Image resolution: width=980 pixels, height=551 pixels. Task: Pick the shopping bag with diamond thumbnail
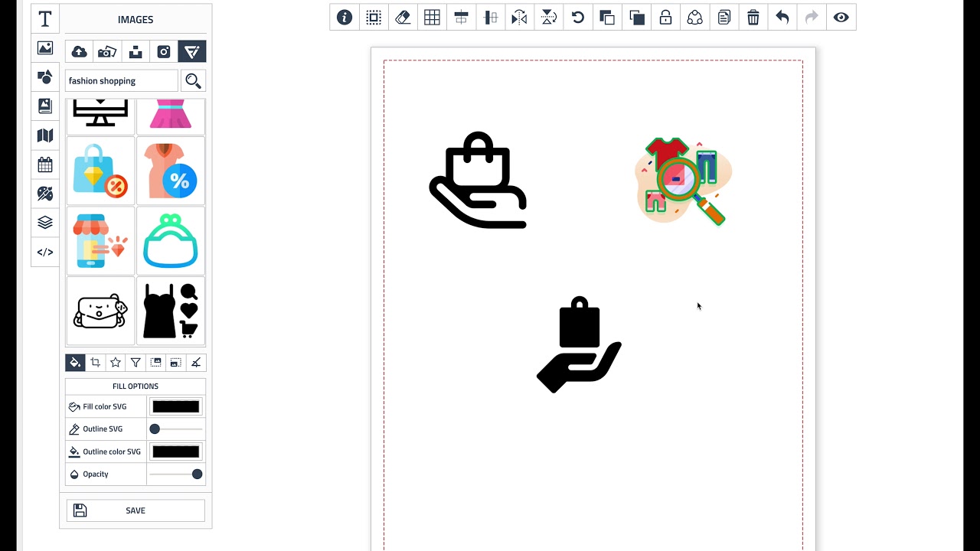(100, 171)
